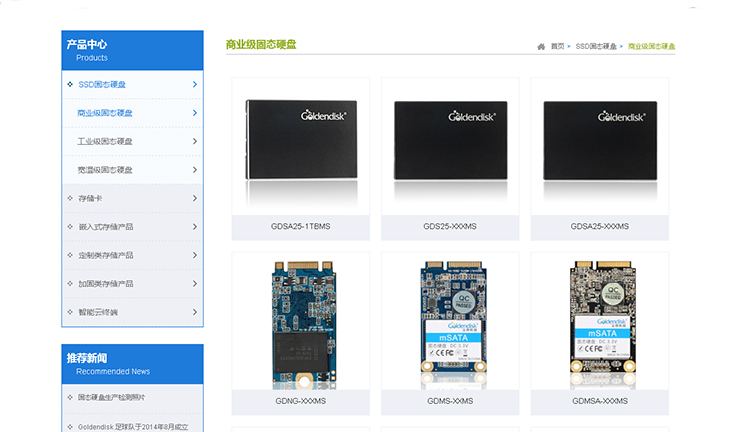Screen dimensions: 736x432
Task: Click the arrow on the sidebar 商业级固态硬盘 row
Action: (195, 113)
